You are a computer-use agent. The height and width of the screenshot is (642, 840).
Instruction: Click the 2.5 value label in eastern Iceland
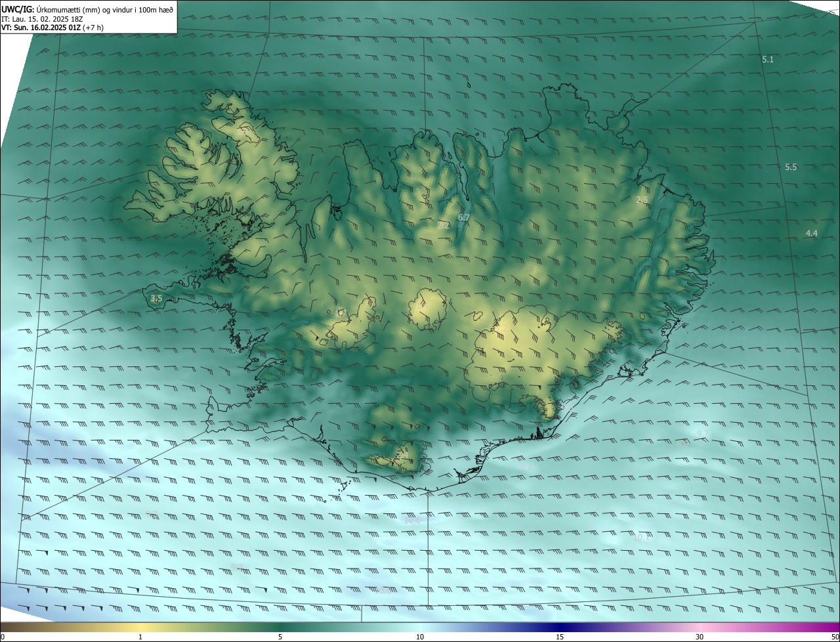pyautogui.click(x=642, y=200)
